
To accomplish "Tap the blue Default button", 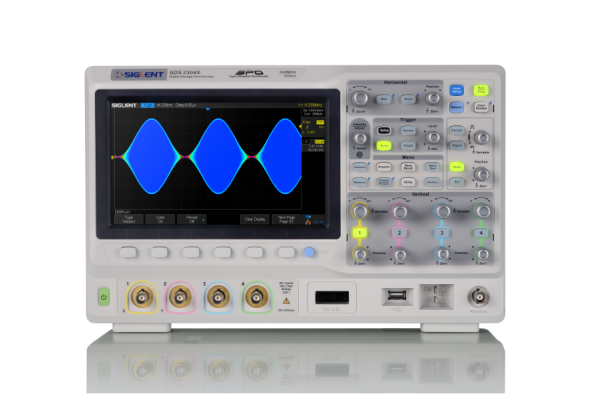I will [x=457, y=107].
